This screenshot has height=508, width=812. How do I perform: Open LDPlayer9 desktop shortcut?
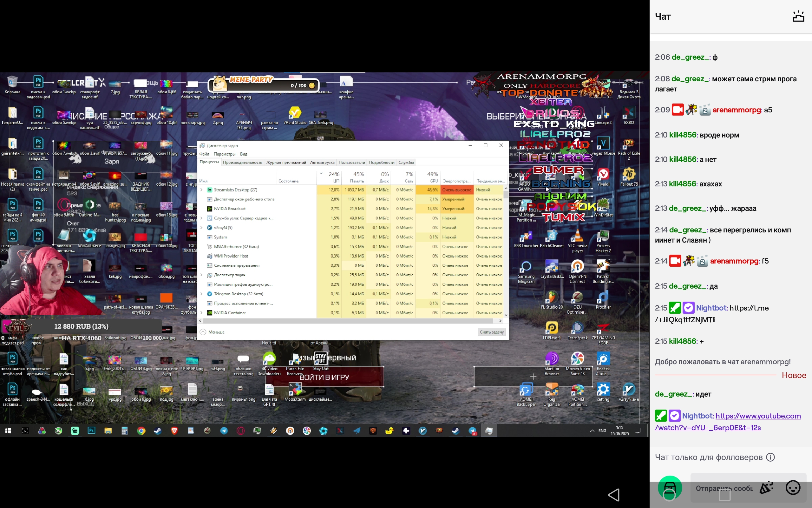pos(552,331)
